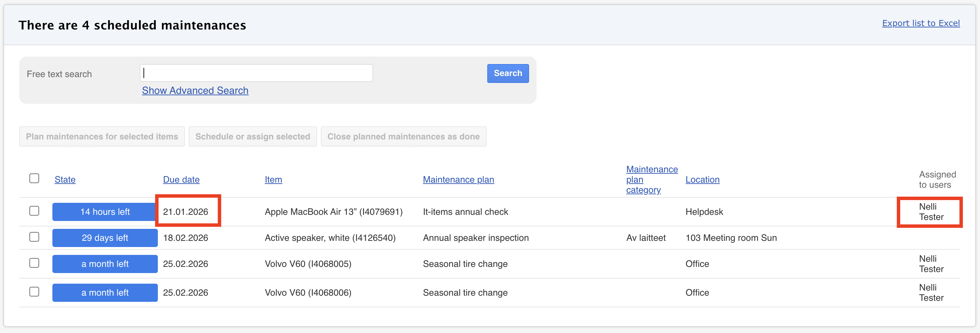
Task: Sort by Maintenance plan column header
Action: [x=458, y=180]
